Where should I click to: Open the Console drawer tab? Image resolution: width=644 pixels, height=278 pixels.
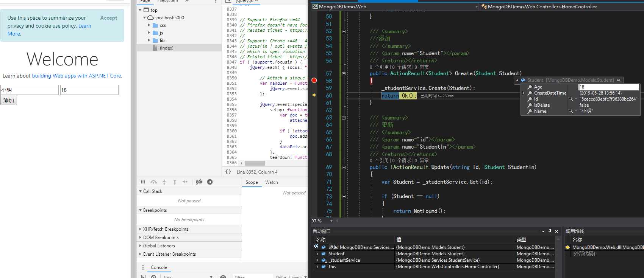pos(159,267)
